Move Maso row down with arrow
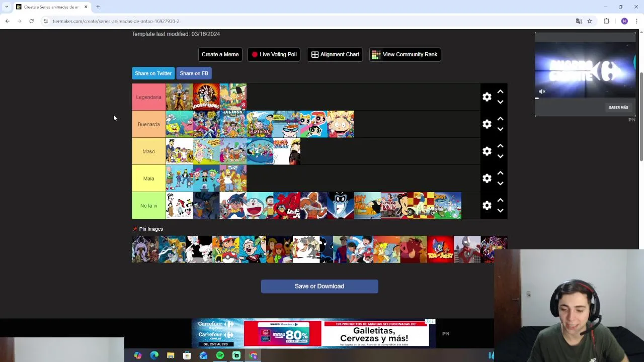 pos(500,156)
